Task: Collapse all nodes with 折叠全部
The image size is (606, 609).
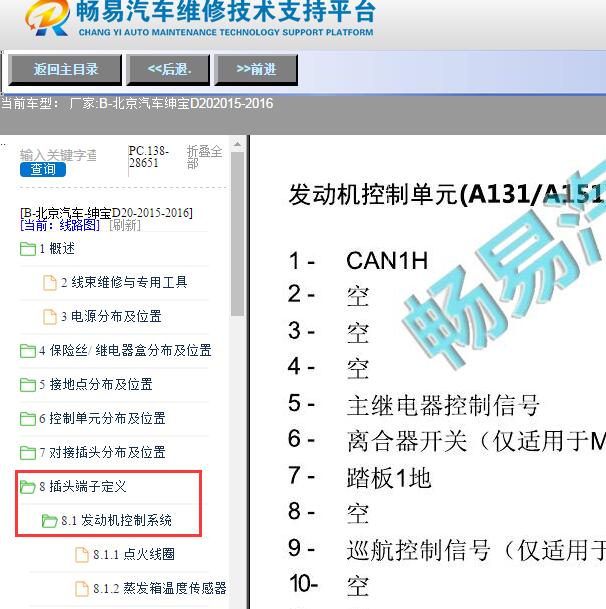Action: click(x=204, y=157)
